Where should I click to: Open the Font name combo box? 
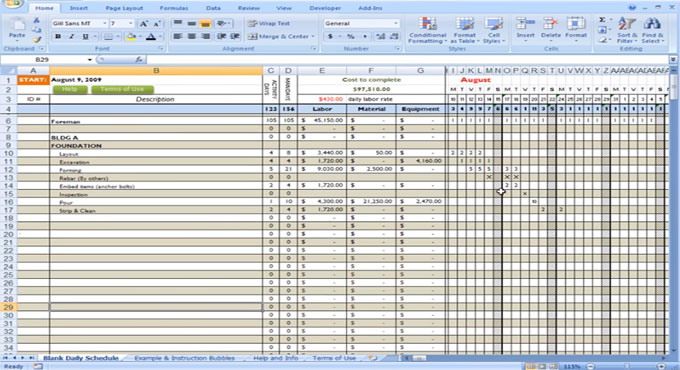(x=79, y=23)
